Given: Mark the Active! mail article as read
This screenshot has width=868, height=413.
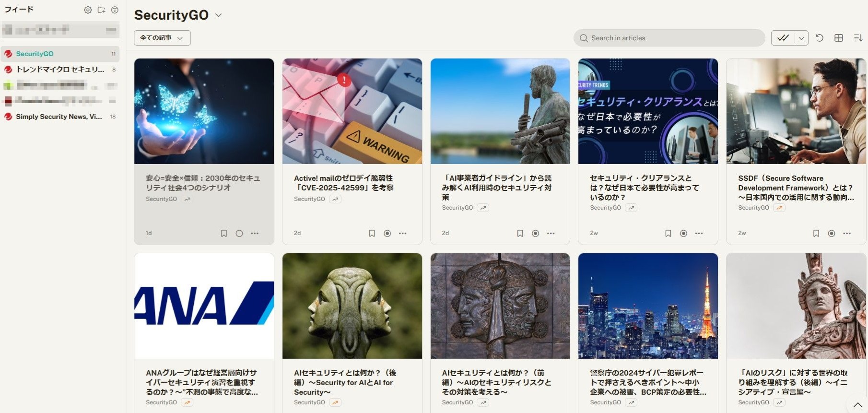Looking at the screenshot, I should point(387,234).
